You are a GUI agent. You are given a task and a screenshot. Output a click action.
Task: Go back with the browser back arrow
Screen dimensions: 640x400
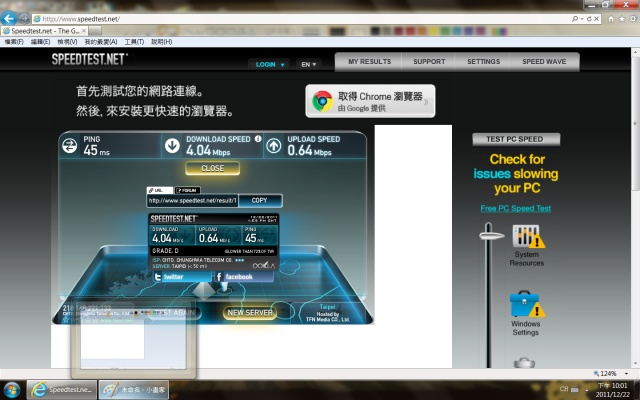pos(9,18)
